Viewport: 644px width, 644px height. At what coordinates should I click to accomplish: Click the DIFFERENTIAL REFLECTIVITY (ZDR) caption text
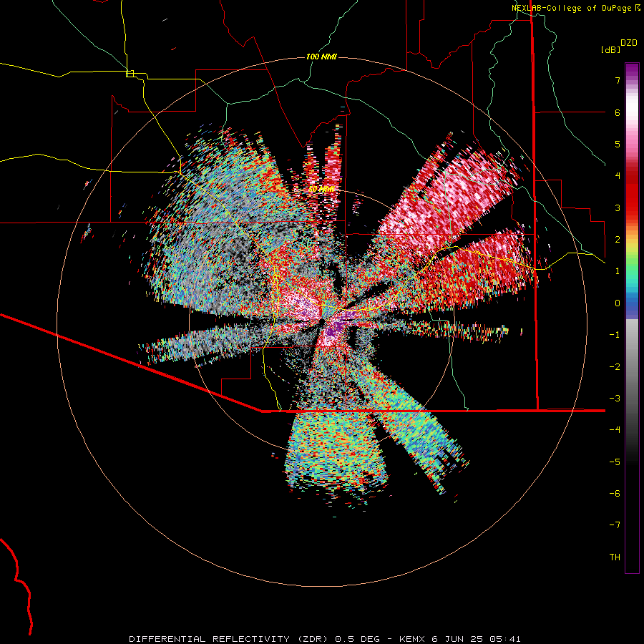click(x=230, y=639)
